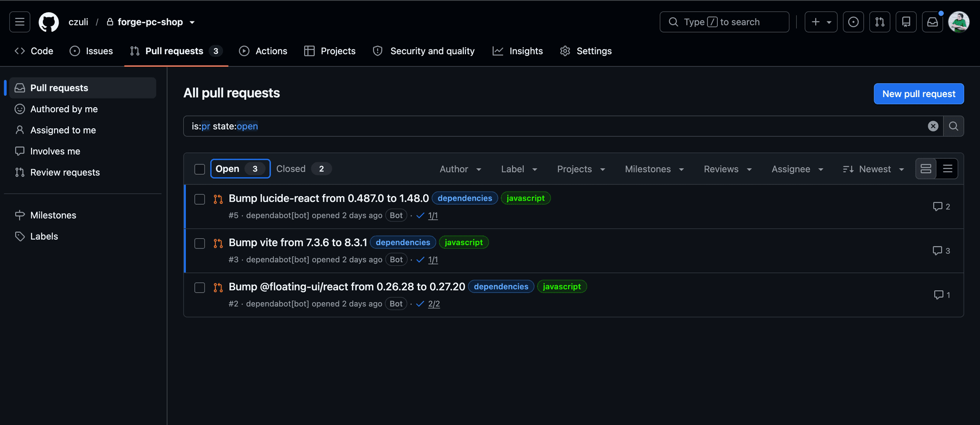Submit search with magnifier icon
The image size is (980, 425).
click(953, 126)
